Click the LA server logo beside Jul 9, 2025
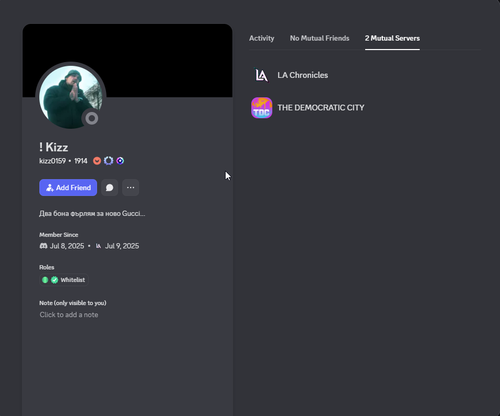The height and width of the screenshot is (416, 500). click(98, 246)
